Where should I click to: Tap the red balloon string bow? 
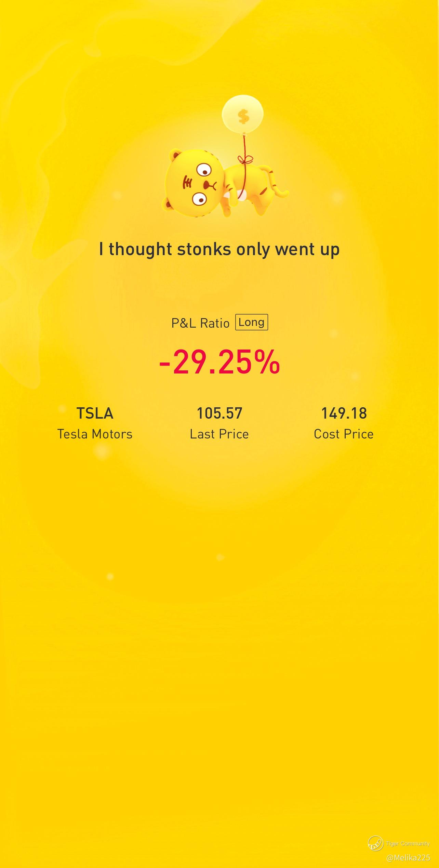click(245, 160)
